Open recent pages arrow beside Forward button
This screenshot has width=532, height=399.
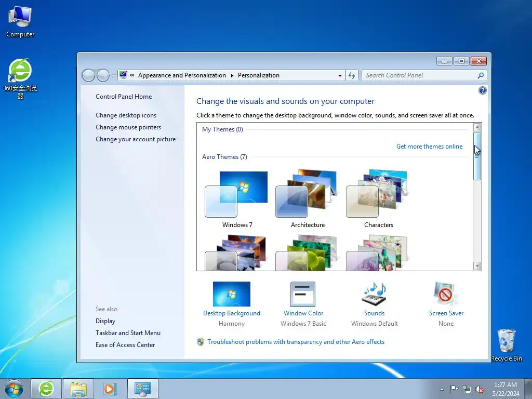[x=113, y=76]
